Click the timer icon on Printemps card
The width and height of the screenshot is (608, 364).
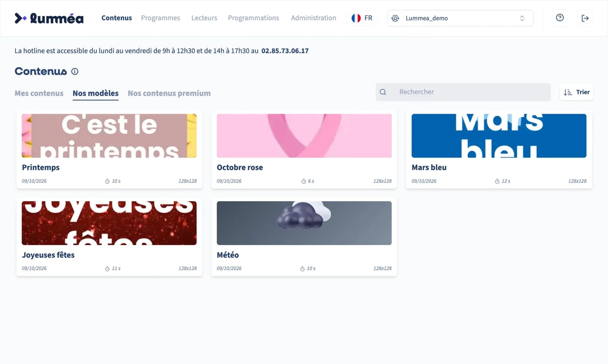(x=107, y=181)
